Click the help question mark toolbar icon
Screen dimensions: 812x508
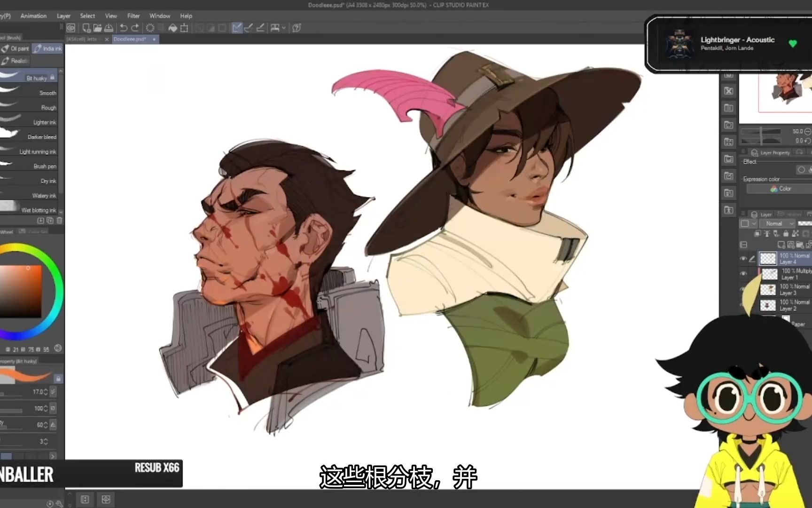[x=297, y=28]
